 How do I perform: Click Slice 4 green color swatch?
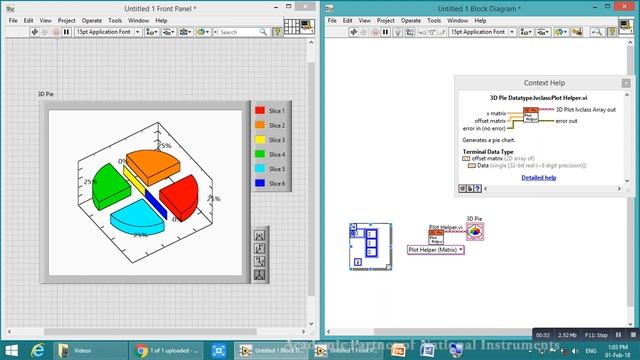pos(260,154)
